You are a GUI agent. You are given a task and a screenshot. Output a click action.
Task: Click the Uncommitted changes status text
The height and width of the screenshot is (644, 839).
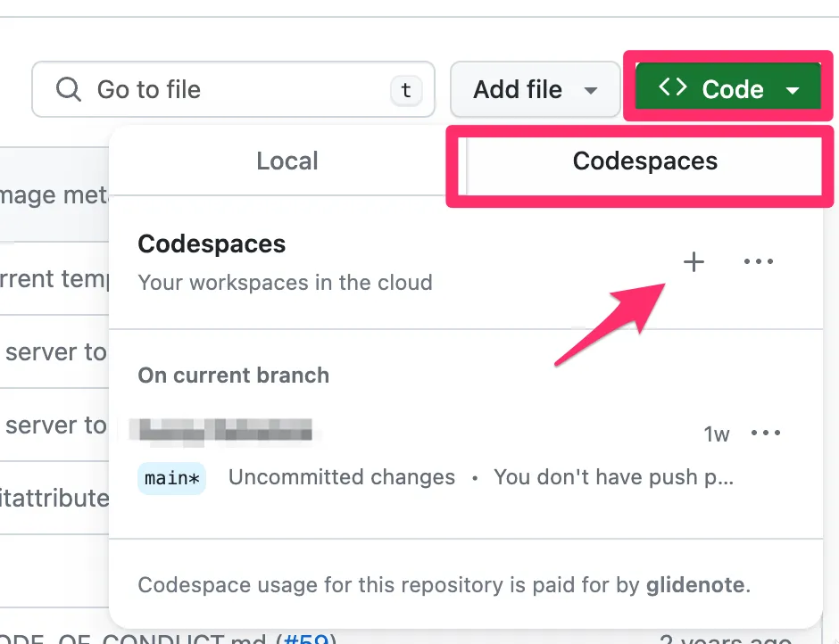341,477
